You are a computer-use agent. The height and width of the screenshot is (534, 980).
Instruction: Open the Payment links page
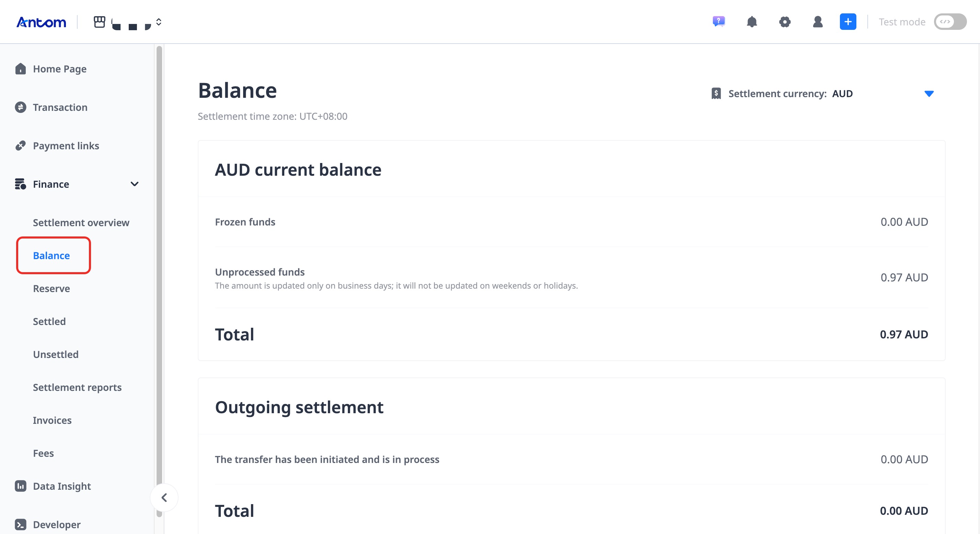[x=66, y=146]
